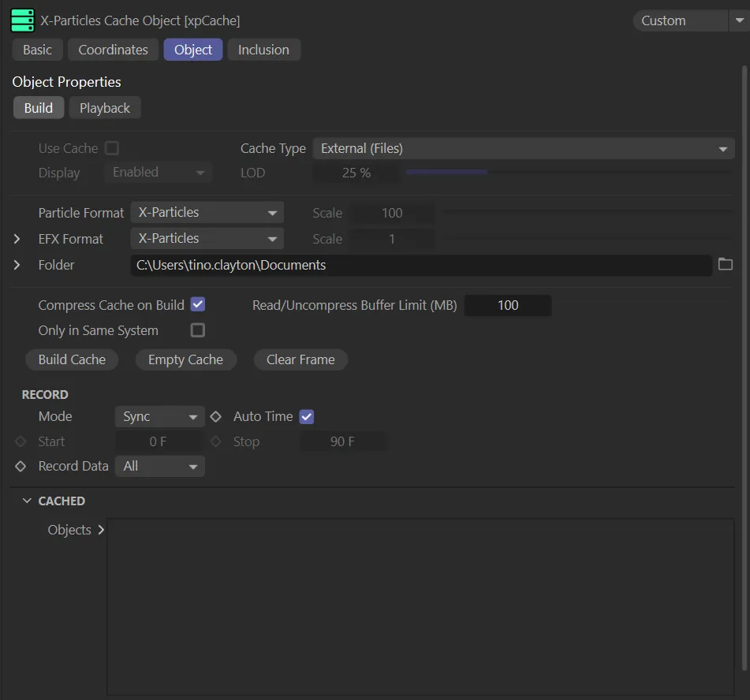Click the xpCache object icon in header
The width and height of the screenshot is (750, 700).
coord(22,20)
